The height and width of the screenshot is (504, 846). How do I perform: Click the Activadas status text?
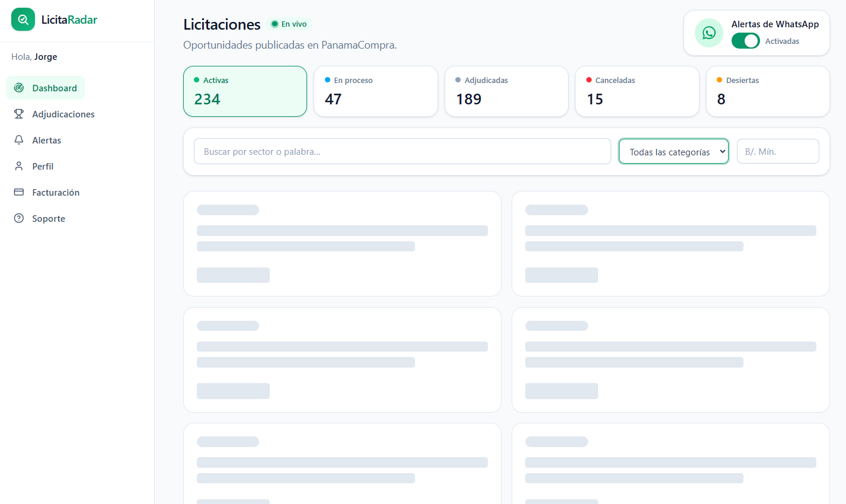[782, 41]
